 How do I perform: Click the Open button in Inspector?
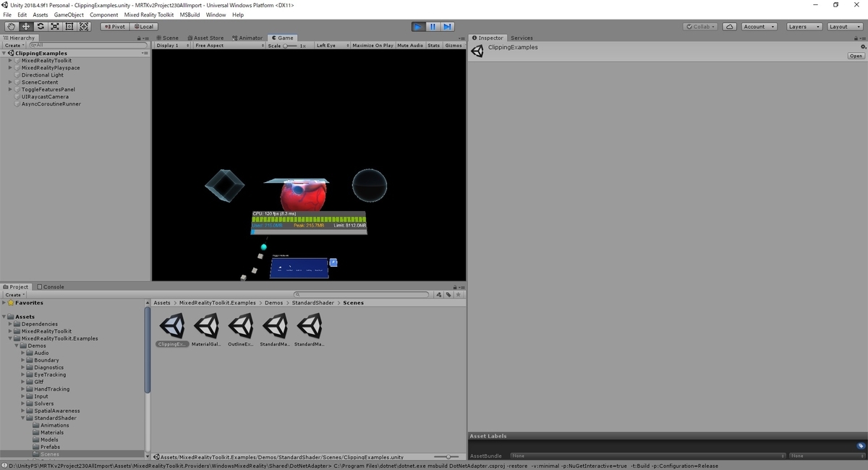856,56
